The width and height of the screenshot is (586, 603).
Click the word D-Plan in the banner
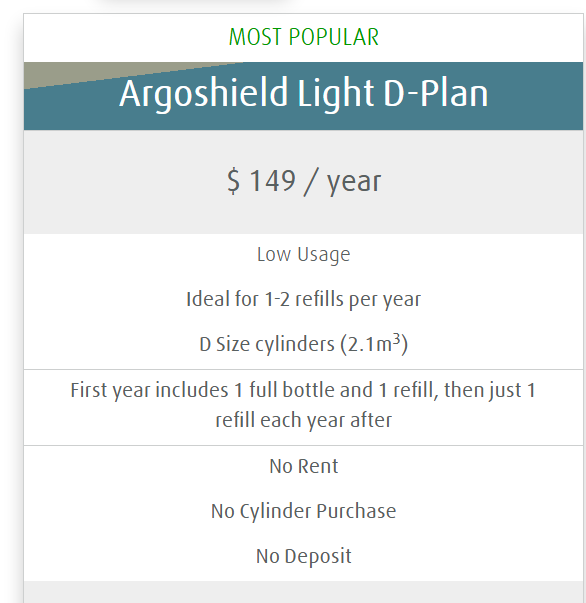click(x=436, y=93)
